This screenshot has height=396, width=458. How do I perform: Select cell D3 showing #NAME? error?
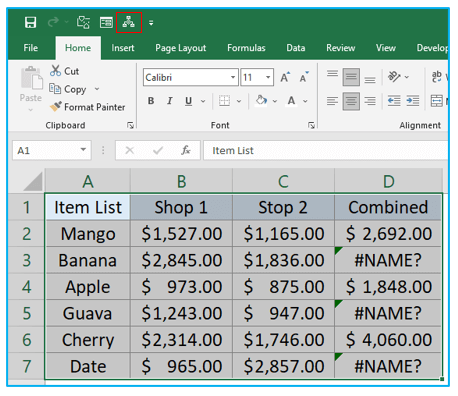click(388, 260)
